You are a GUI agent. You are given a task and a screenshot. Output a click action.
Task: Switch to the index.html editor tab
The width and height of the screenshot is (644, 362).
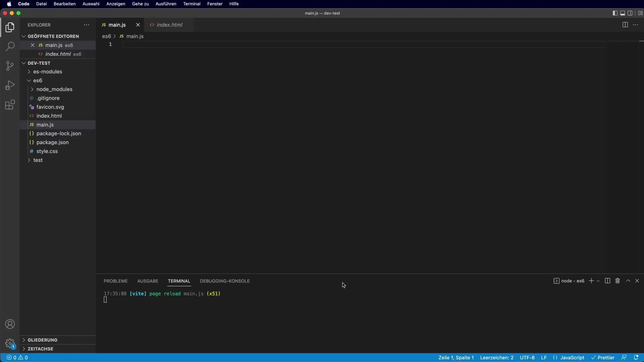point(169,25)
